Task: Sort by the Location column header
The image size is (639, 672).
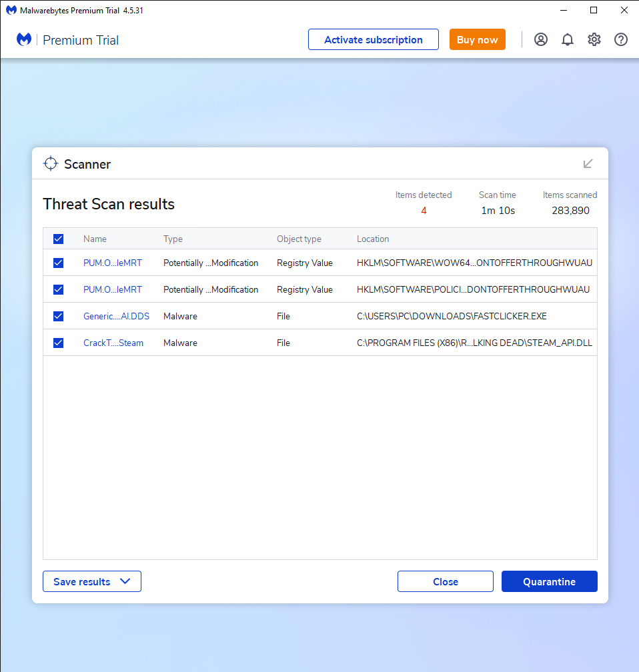Action: [373, 239]
